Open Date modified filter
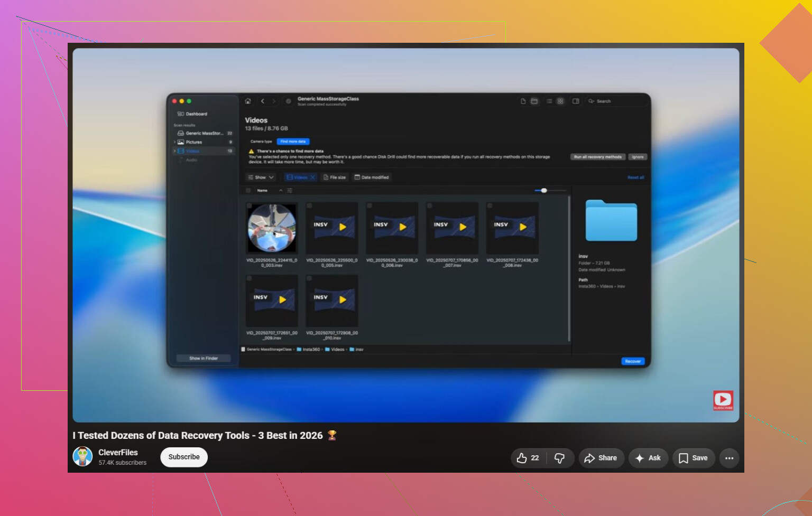Screen dimensions: 812x516 [372, 177]
